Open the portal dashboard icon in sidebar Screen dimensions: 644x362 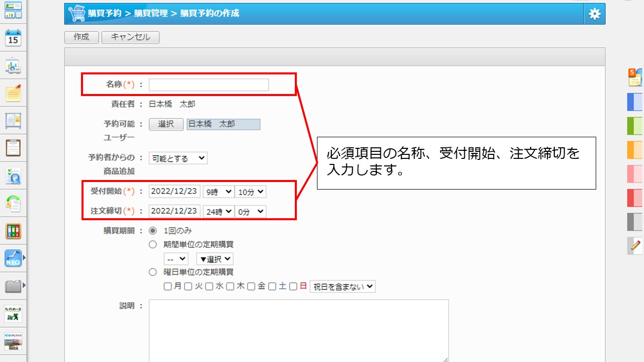tap(13, 10)
